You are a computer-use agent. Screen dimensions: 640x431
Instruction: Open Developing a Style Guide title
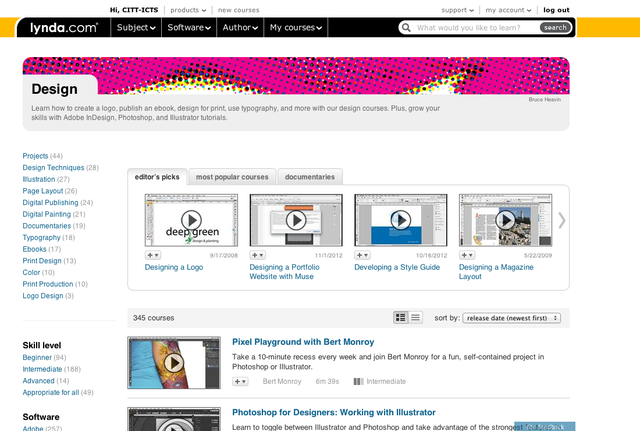pos(397,267)
